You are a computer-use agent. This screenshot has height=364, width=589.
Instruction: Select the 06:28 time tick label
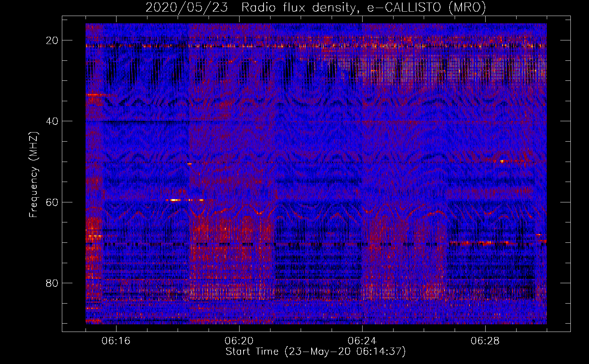[485, 341]
